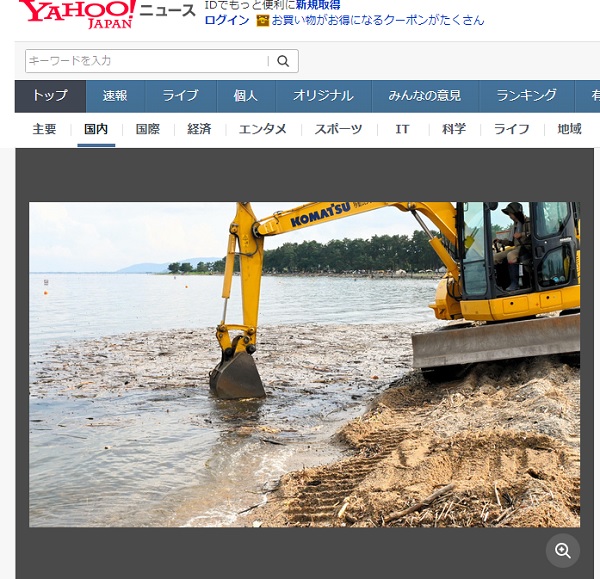Select the 主要 news category

pyautogui.click(x=44, y=129)
